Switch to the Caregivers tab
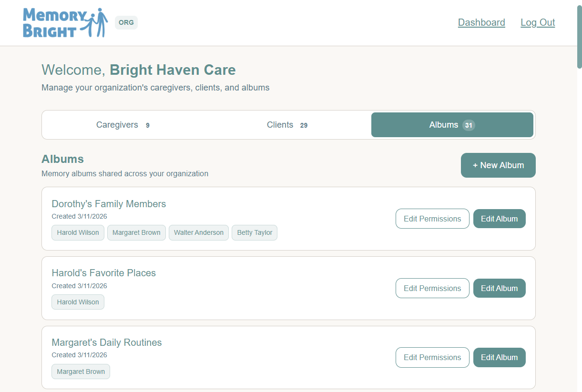Screen dimensions: 582x392 click(x=124, y=125)
